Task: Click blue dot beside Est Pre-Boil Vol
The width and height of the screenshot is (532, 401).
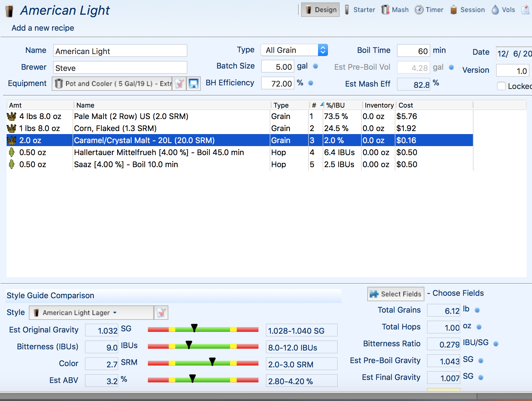Action: tap(451, 67)
